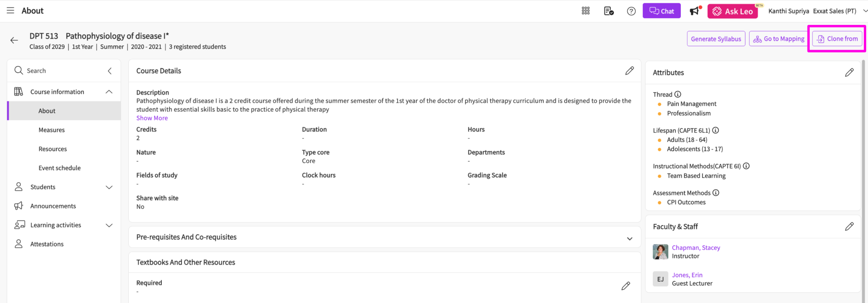Open the Measures sidebar item
This screenshot has width=868, height=303.
(52, 130)
